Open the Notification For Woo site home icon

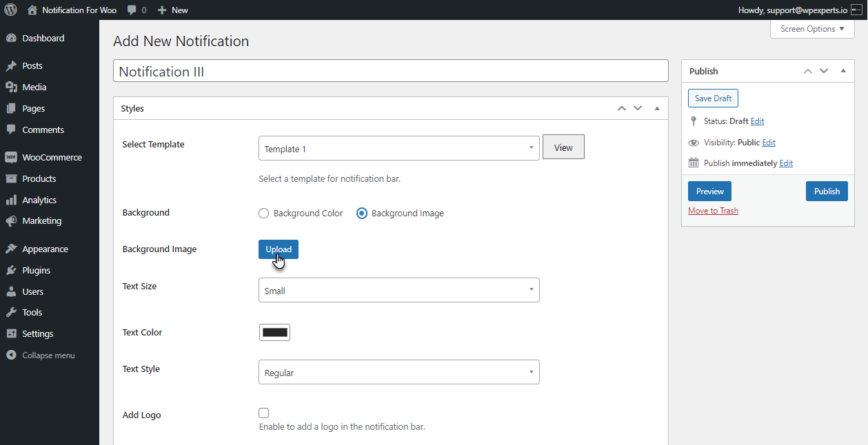pyautogui.click(x=32, y=10)
